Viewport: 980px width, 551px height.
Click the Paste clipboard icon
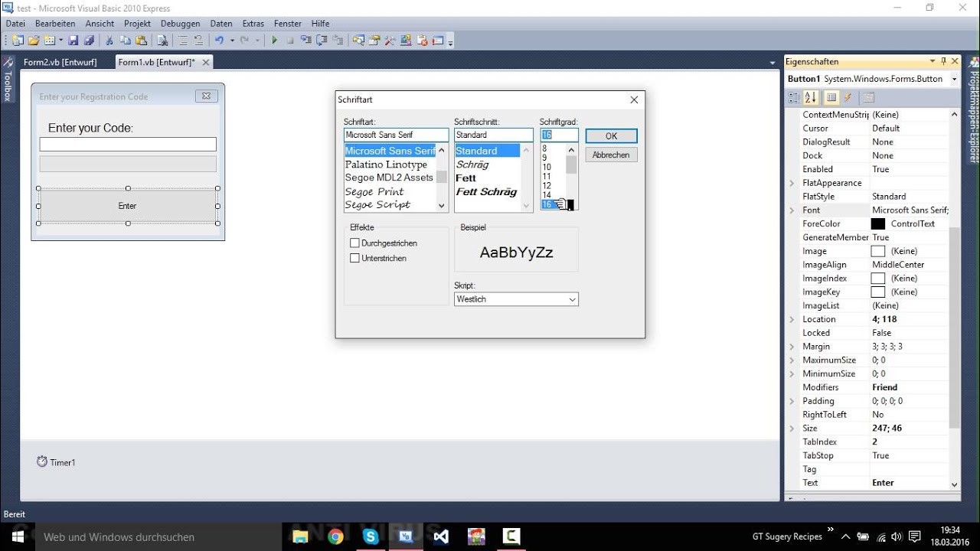point(142,40)
